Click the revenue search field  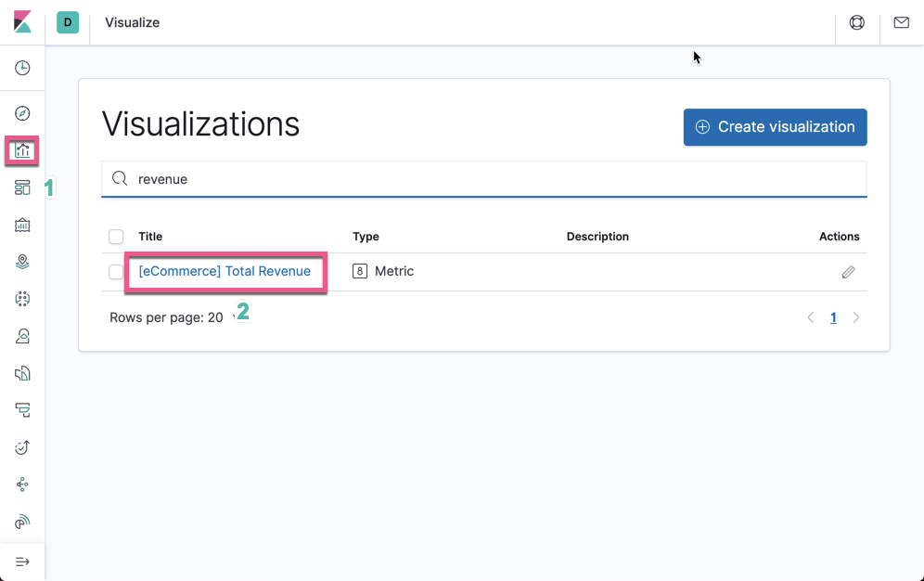(484, 179)
